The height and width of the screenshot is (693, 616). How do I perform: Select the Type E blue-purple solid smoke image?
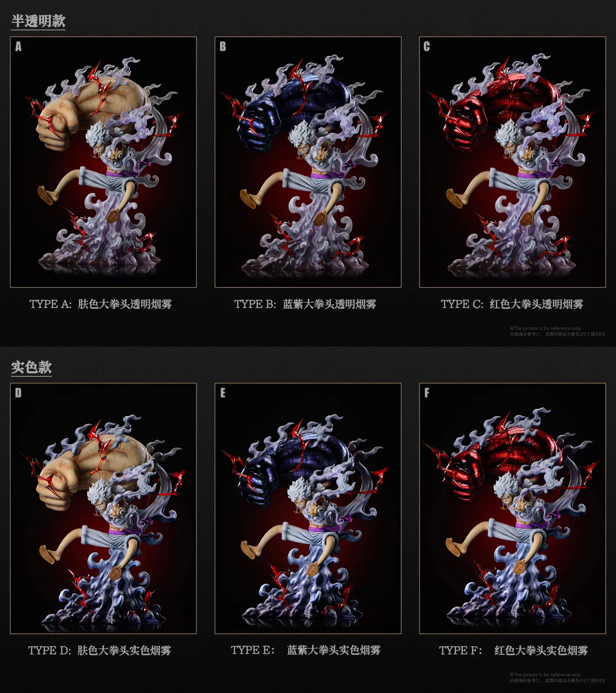[308, 508]
